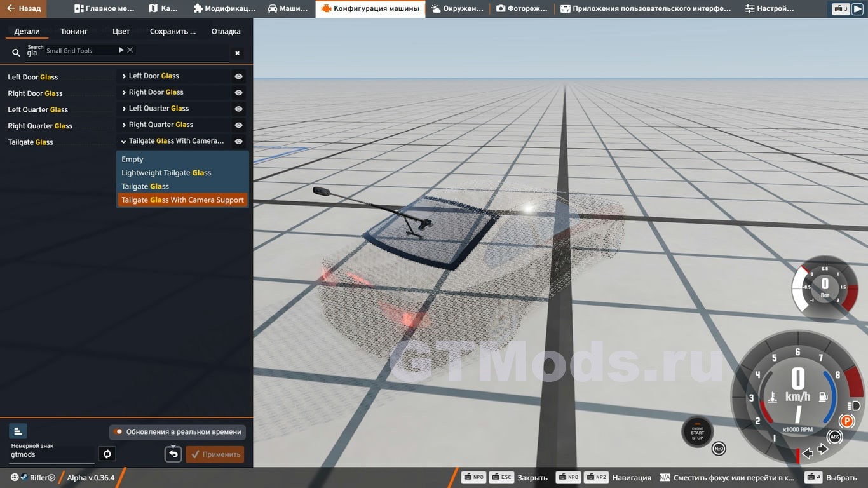Open the Фоторежим photo mode tab
Screen dimensions: 868x488
click(x=522, y=9)
